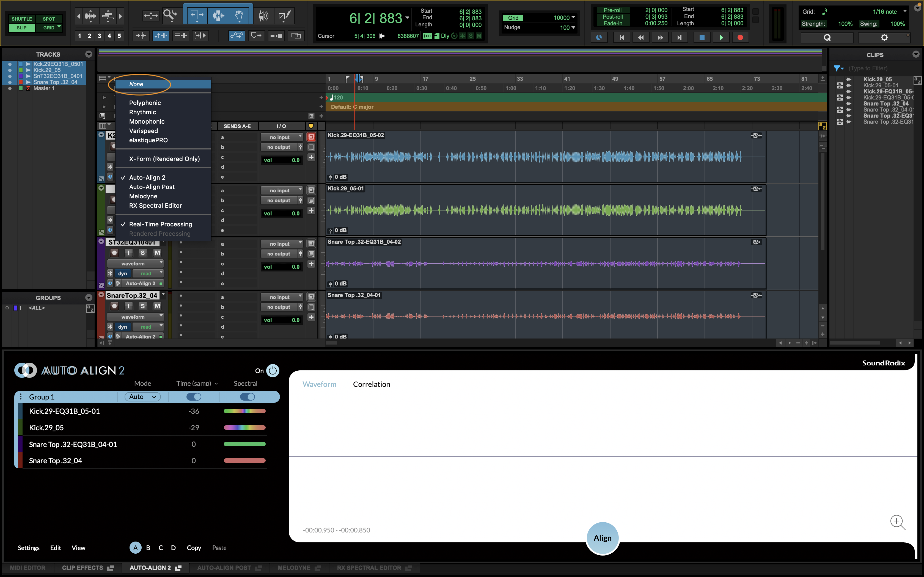Click Copy in Auto Align 2

194,548
